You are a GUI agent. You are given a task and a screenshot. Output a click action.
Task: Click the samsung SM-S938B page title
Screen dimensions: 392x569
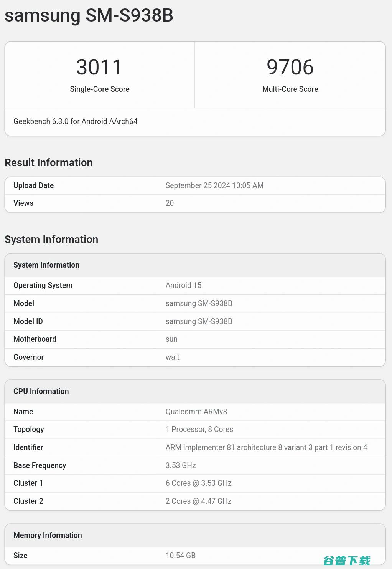point(89,16)
